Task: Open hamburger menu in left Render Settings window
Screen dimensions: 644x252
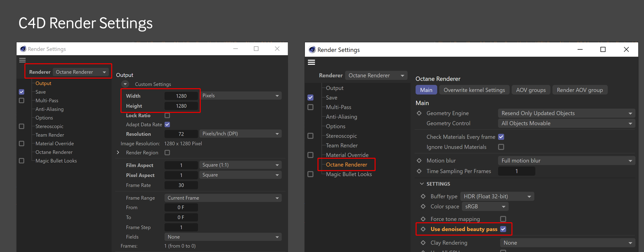Action: coord(22,60)
